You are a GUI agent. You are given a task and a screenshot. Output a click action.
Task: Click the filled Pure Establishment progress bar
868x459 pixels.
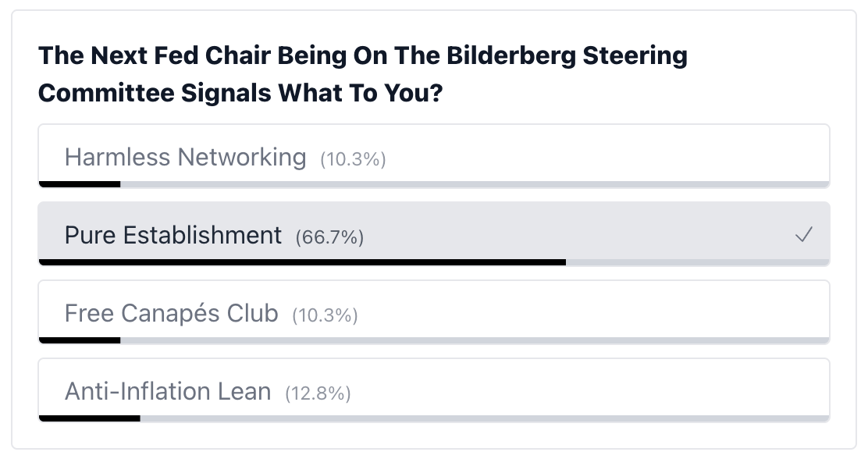(302, 262)
